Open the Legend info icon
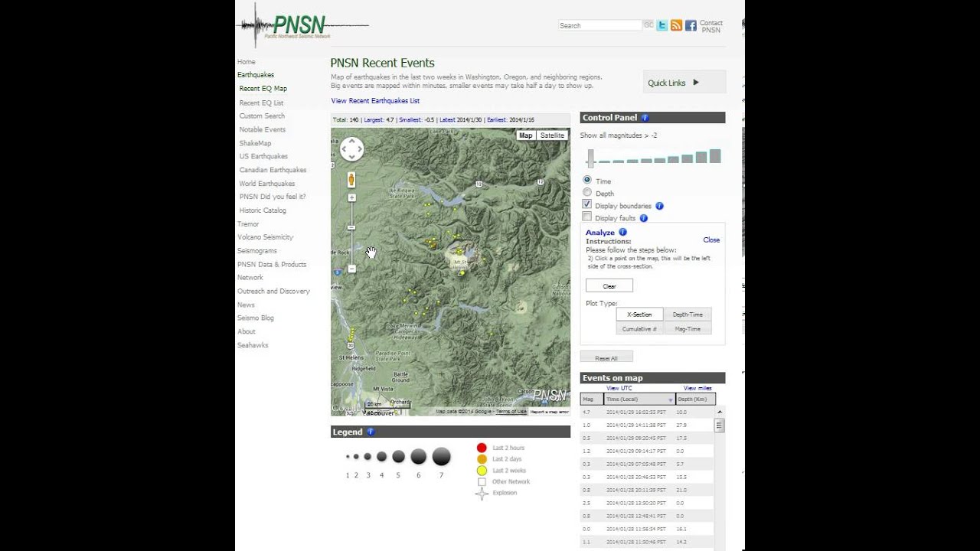This screenshot has width=980, height=551. click(371, 432)
